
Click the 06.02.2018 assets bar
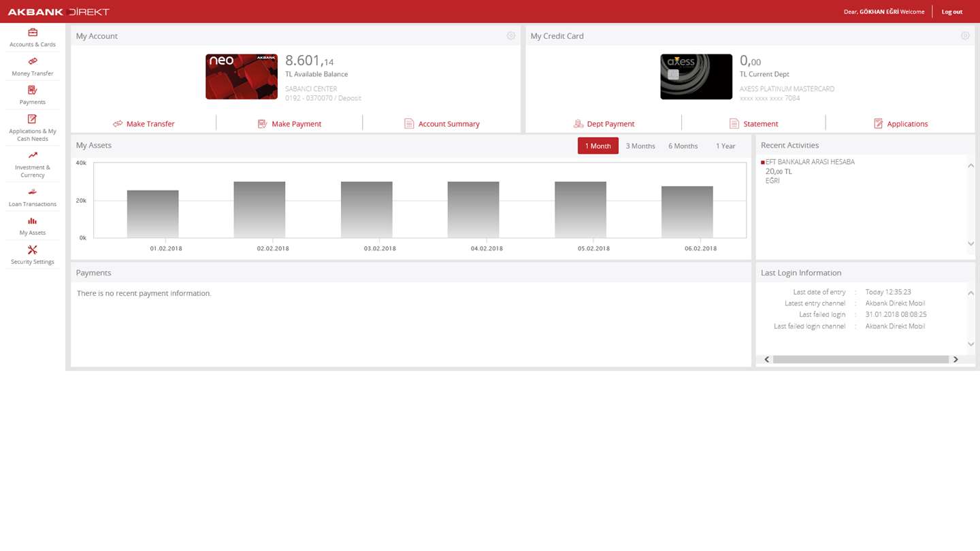687,212
